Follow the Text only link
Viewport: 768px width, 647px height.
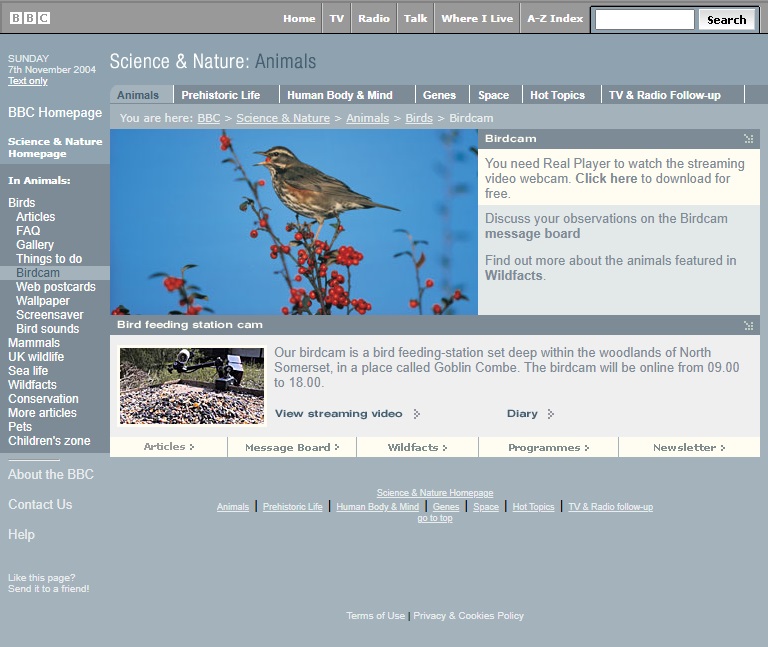[x=28, y=81]
